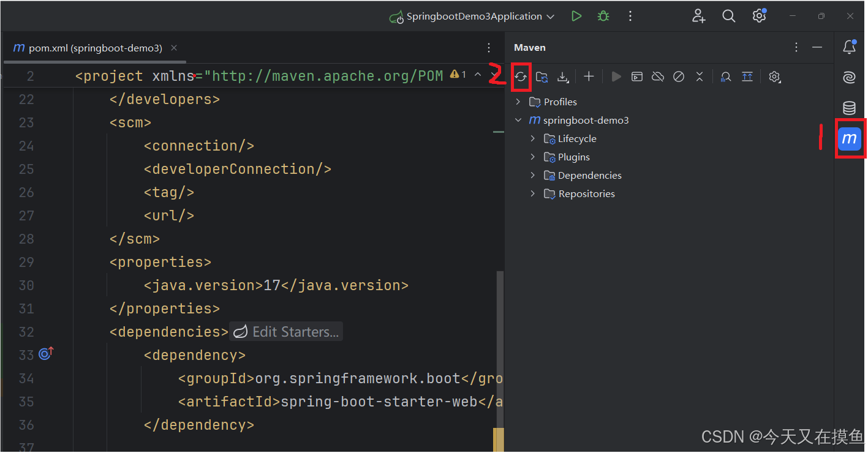
Task: Open the SpringbootDemo3Application run configuration dropdown
Action: click(x=472, y=17)
